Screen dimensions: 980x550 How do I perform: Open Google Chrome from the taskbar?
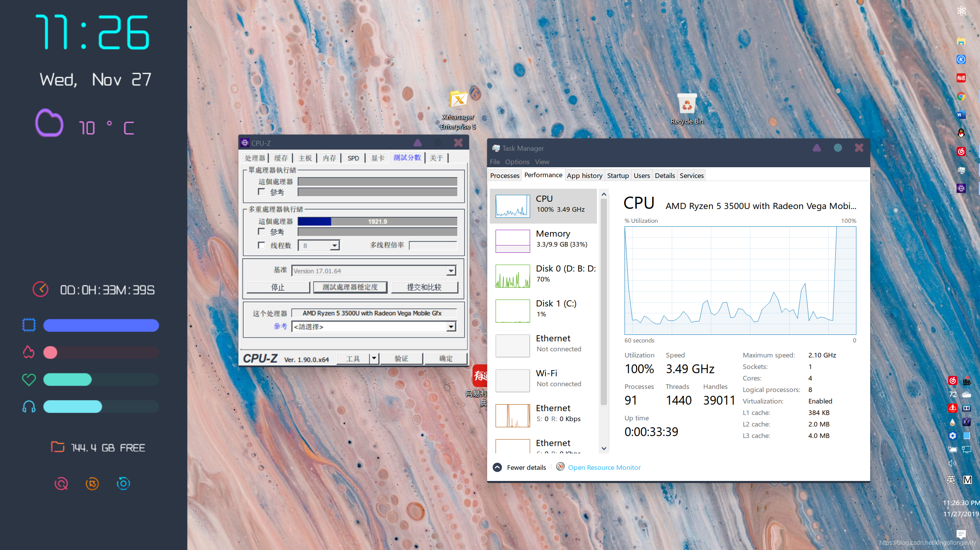(x=961, y=96)
